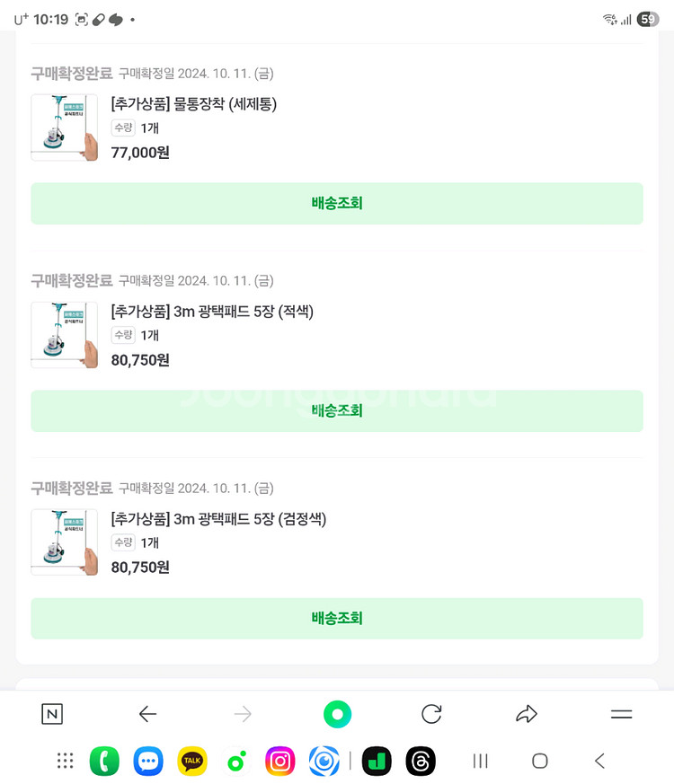The image size is (674, 784).
Task: Open the green Phone app
Action: click(104, 762)
